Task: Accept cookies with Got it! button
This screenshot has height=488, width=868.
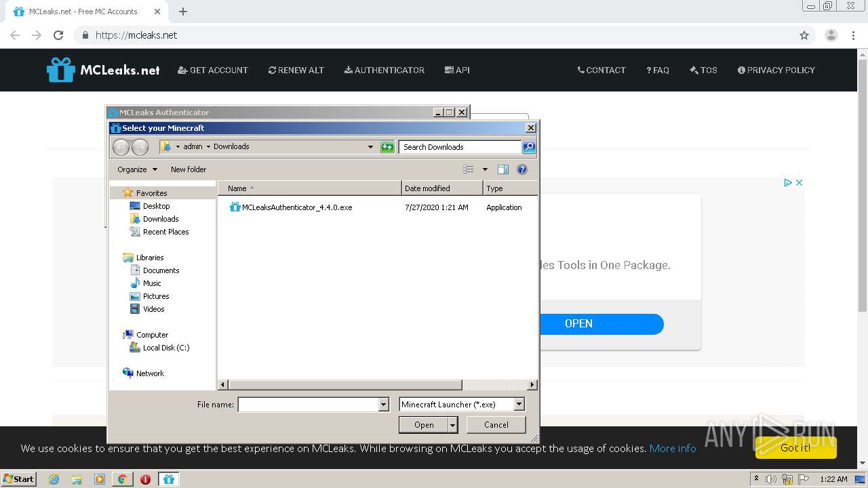Action: click(795, 447)
